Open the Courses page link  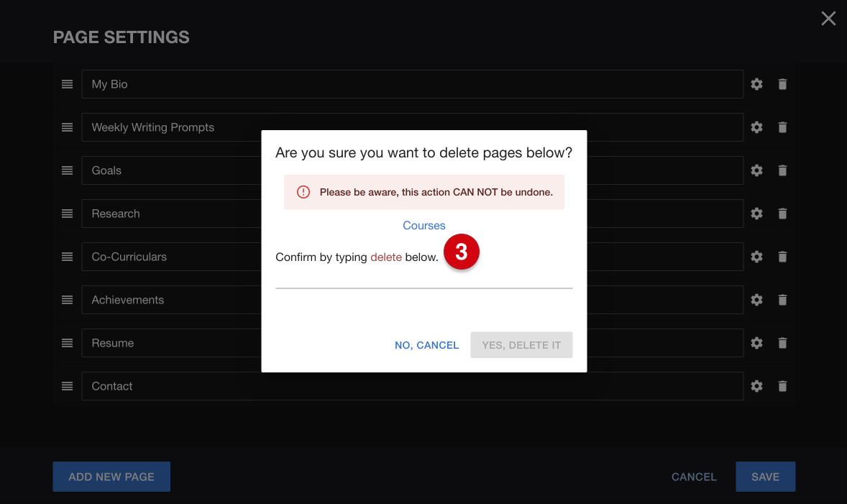point(423,225)
